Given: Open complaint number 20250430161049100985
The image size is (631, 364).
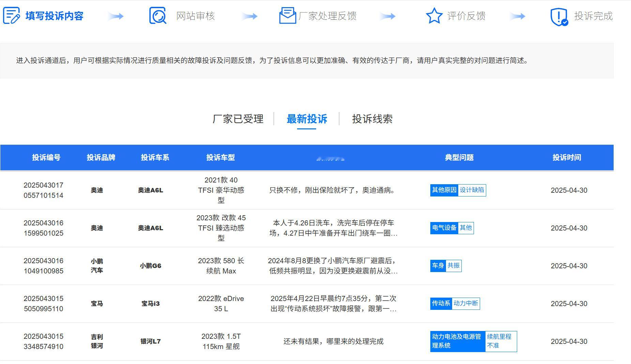Looking at the screenshot, I should [x=43, y=266].
